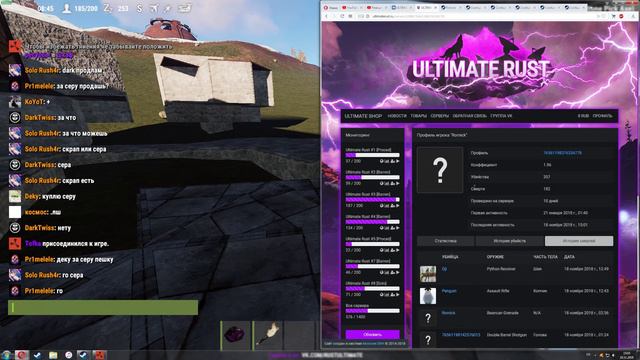Open the ОБРАТНАЯ СВЯЗЬ menu item

click(x=469, y=116)
